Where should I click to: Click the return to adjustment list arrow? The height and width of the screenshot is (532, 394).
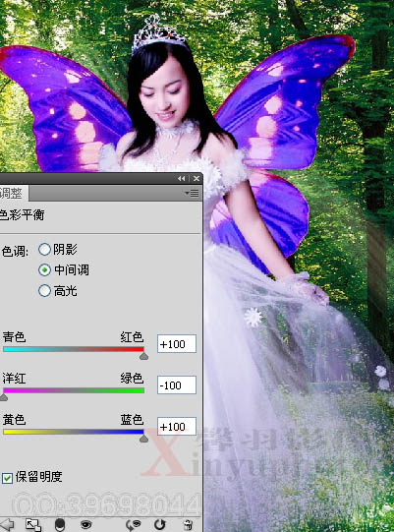point(7,524)
